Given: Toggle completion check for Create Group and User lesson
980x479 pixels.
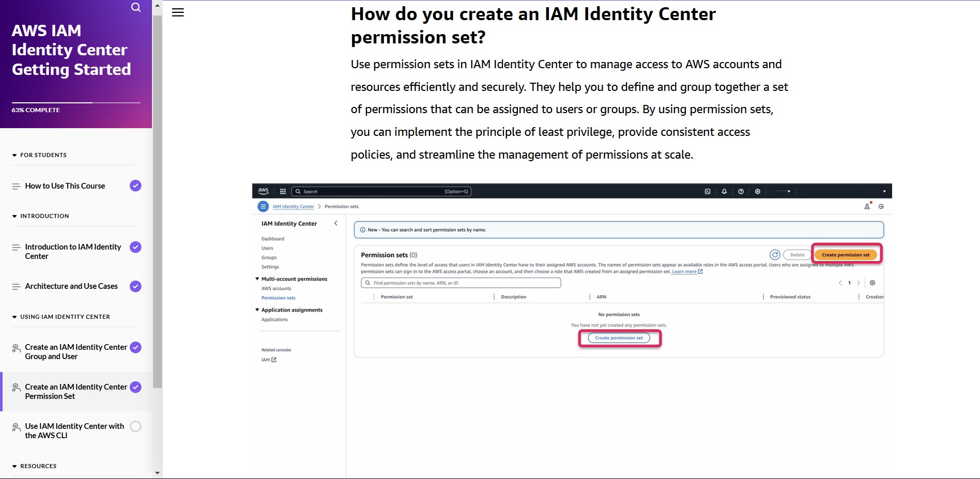Looking at the screenshot, I should 135,347.
